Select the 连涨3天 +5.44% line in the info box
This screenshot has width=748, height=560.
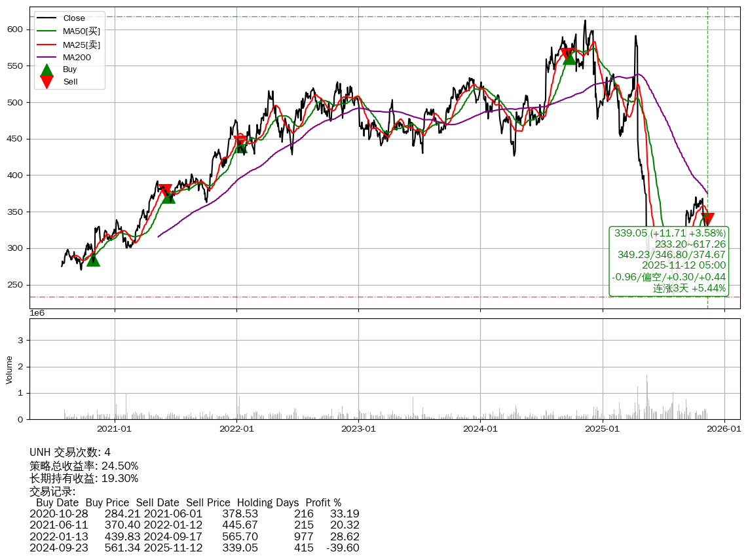pos(689,288)
